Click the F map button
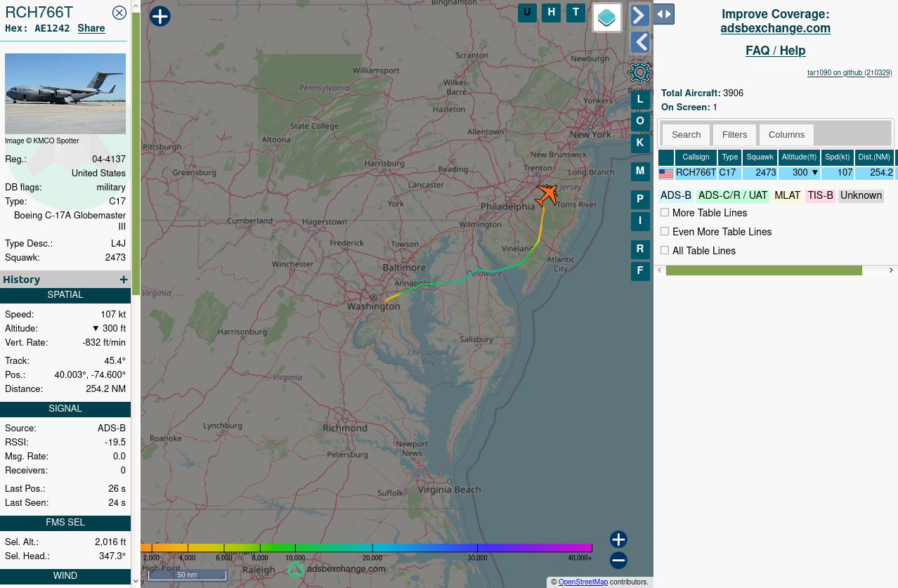Image resolution: width=898 pixels, height=588 pixels. pyautogui.click(x=640, y=271)
